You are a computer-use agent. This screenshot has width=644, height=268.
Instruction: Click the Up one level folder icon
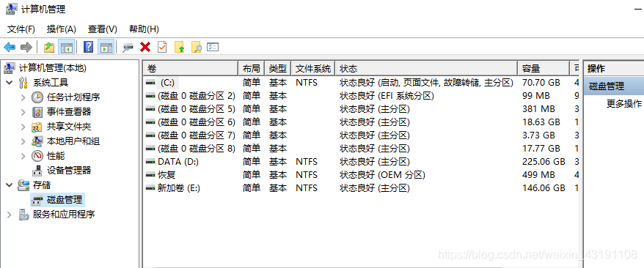pos(49,47)
